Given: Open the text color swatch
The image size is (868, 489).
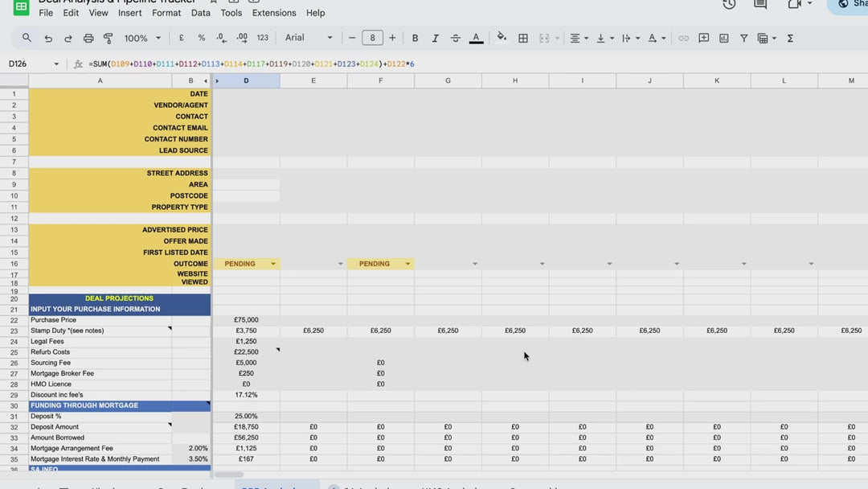Looking at the screenshot, I should [x=476, y=38].
